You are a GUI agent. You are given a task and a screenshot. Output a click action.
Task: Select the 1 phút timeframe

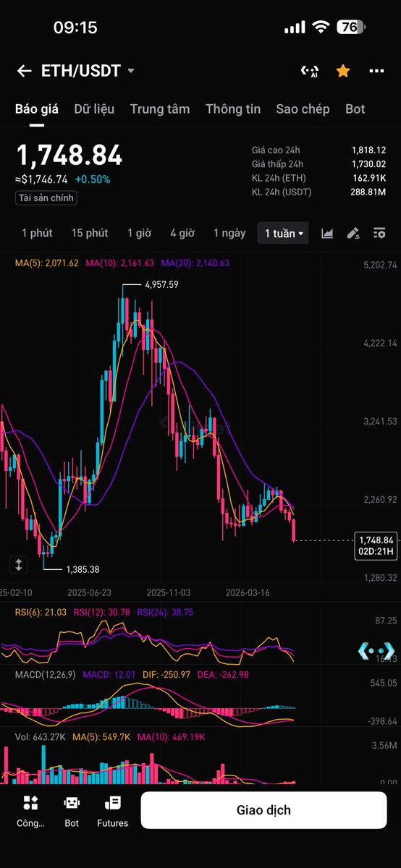(37, 233)
